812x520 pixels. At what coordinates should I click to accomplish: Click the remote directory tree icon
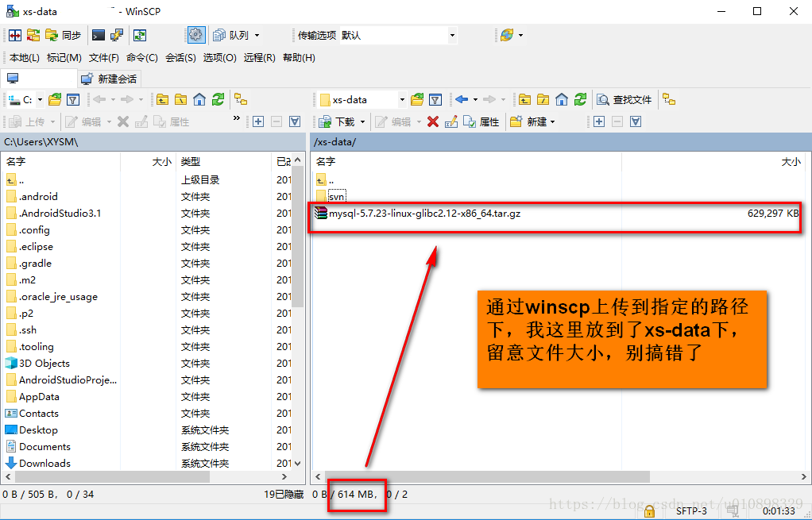tap(670, 99)
